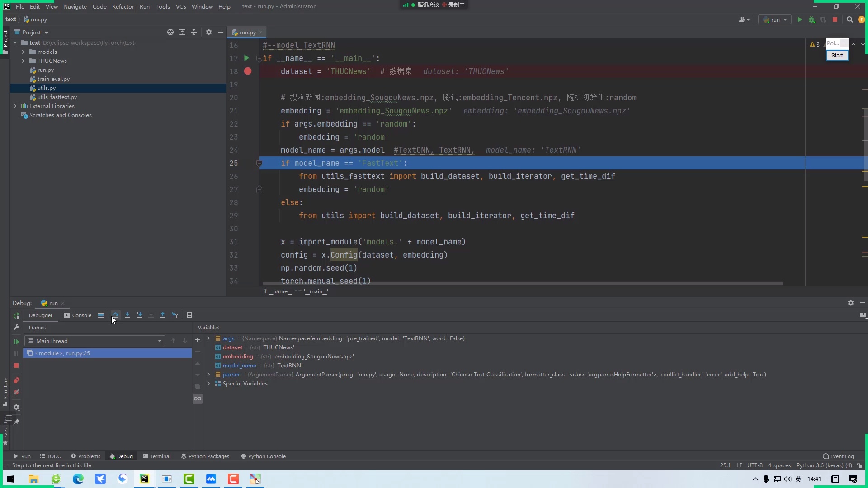This screenshot has height=488, width=868.
Task: Open the MainThread frames dropdown
Action: (160, 341)
